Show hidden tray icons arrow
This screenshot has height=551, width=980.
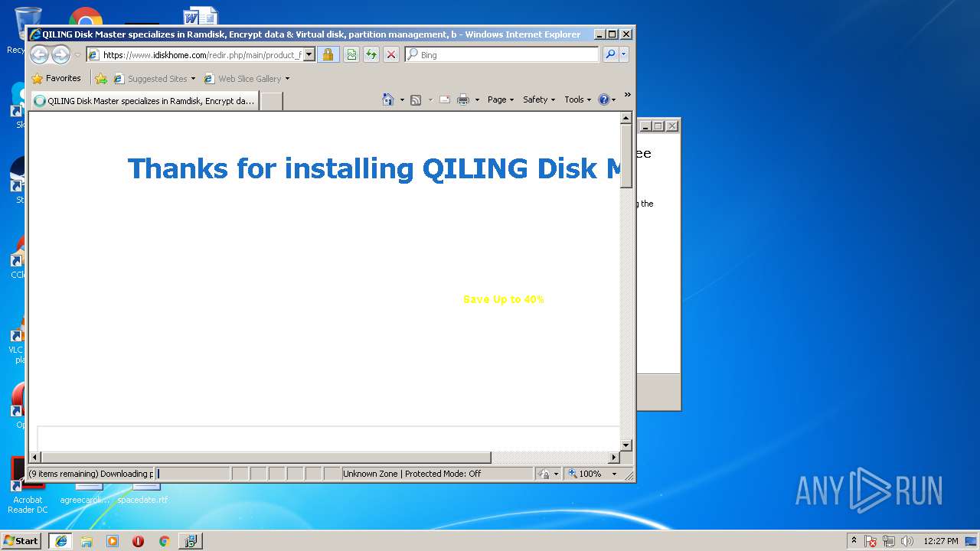[x=854, y=541]
